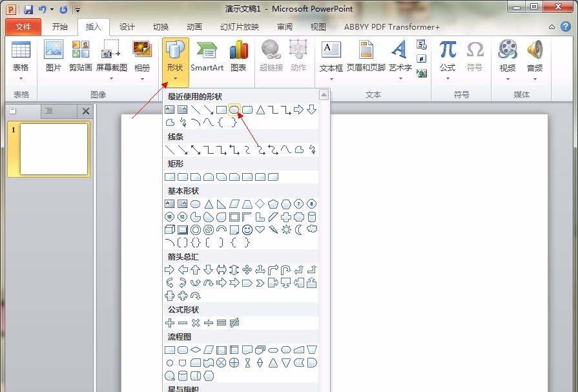Switch to the 开始 Home tab
Viewport: 578px width, 392px height.
tap(59, 27)
